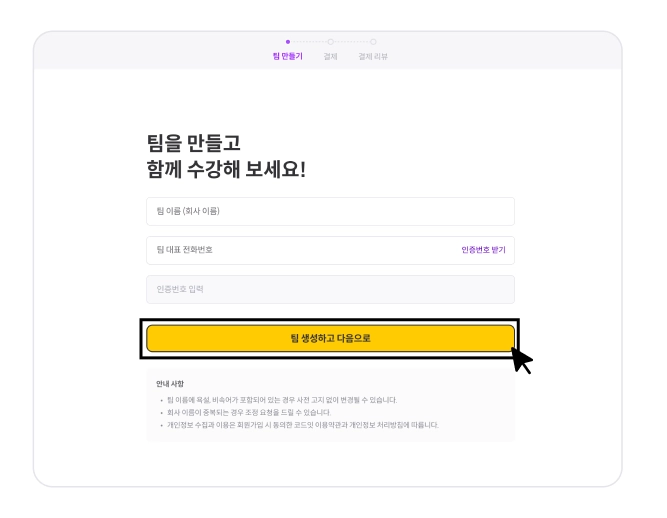Click the hollow second-step progress dot
This screenshot has height=518, width=667.
331,42
